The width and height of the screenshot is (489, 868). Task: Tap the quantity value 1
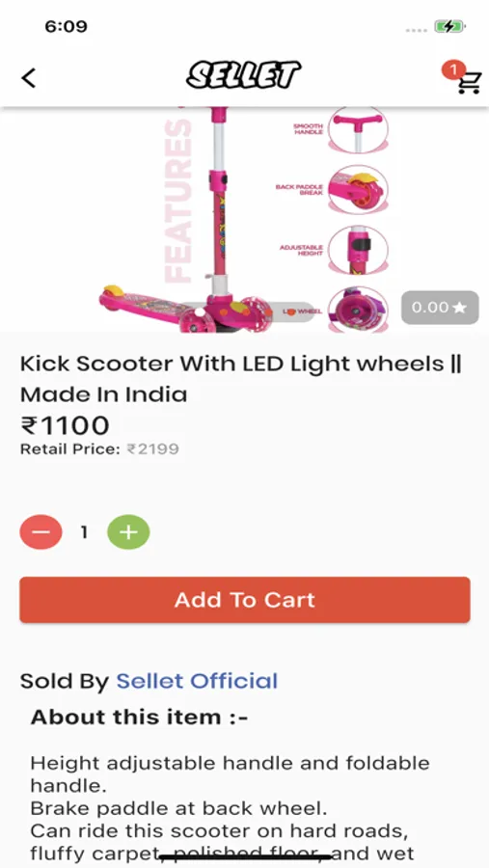point(84,532)
